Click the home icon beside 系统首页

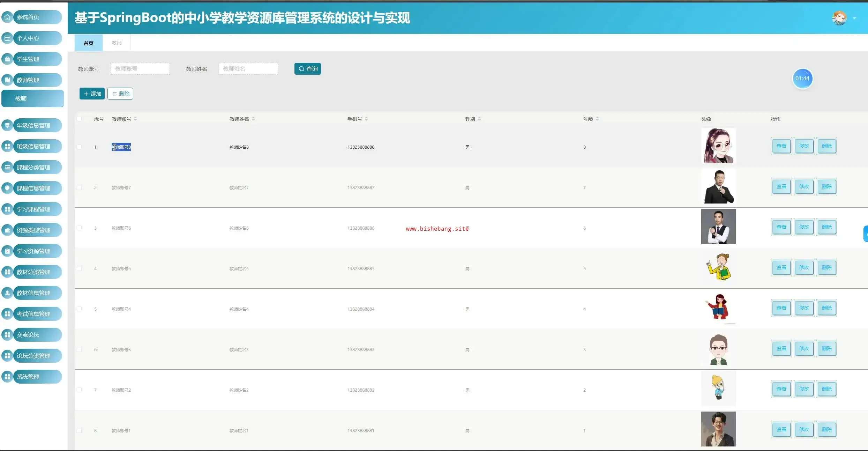(7, 17)
